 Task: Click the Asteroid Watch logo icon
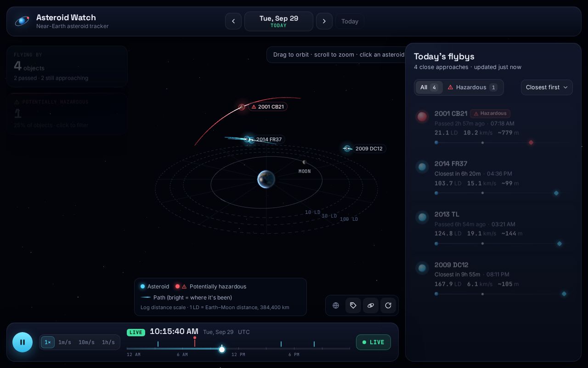(x=22, y=21)
